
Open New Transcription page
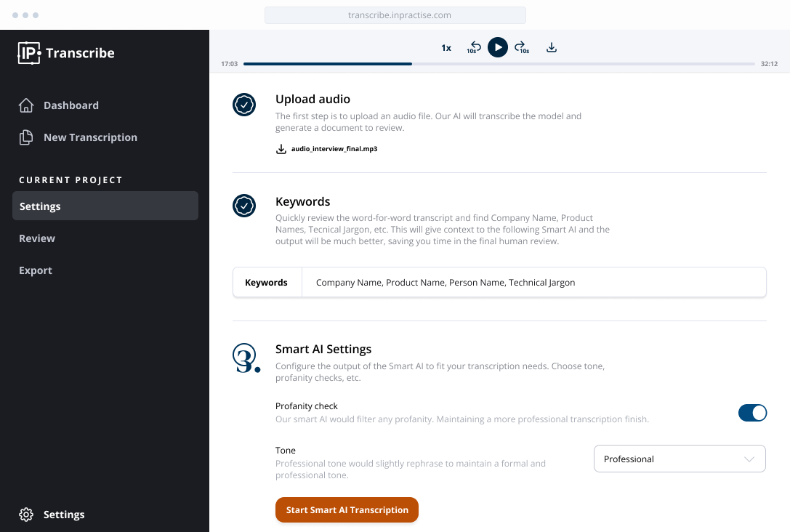point(90,137)
